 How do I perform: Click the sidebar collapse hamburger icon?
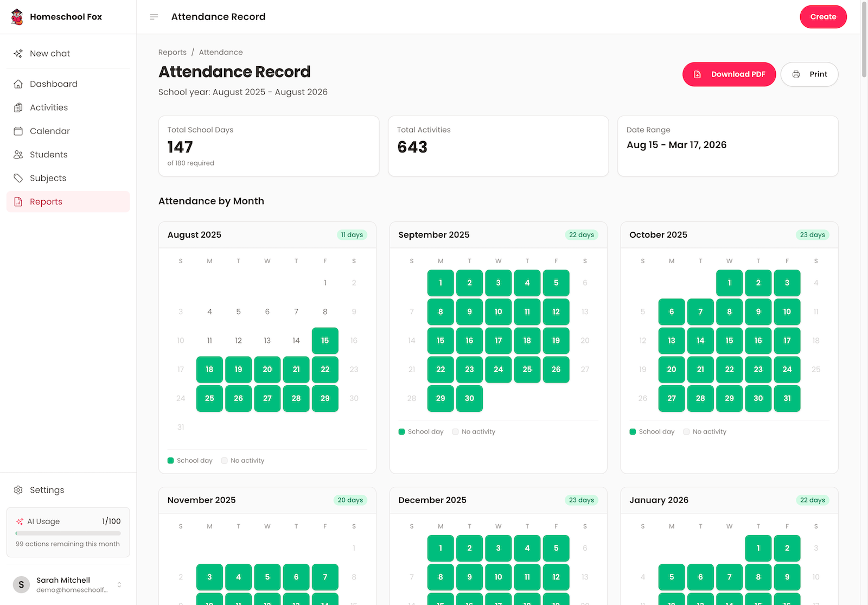coord(154,17)
